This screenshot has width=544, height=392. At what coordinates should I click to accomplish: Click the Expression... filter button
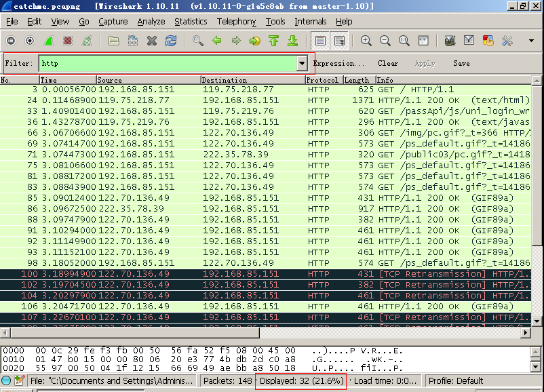pyautogui.click(x=339, y=63)
